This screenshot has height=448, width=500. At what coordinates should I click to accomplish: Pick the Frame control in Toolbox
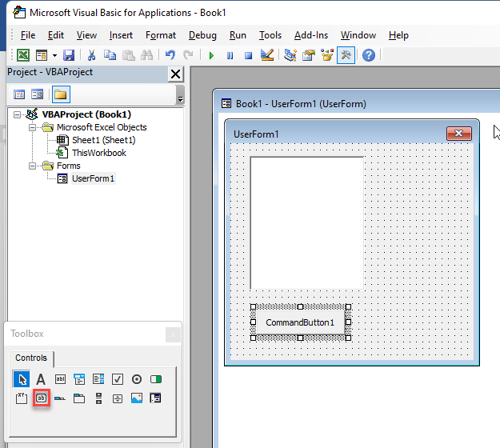pos(22,398)
